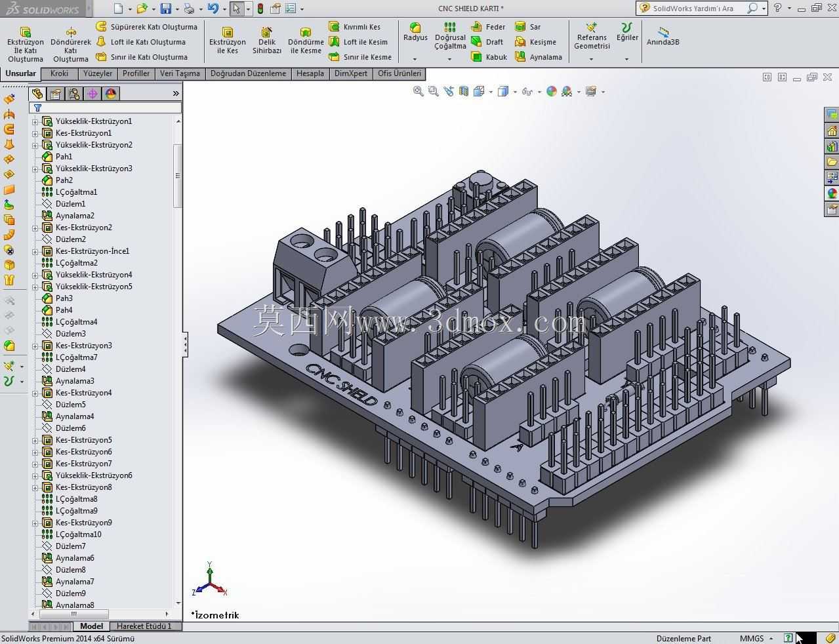The height and width of the screenshot is (644, 839).
Task: Open the Referans Geometrisi dropdown arrow
Action: (x=592, y=59)
